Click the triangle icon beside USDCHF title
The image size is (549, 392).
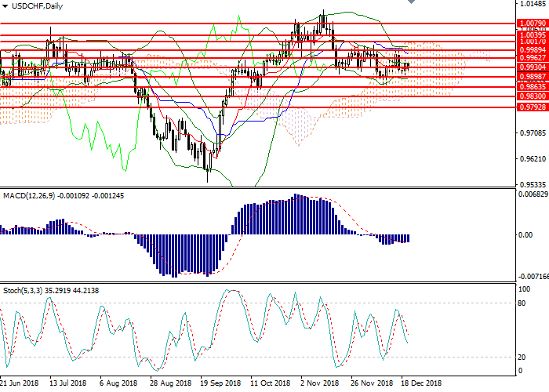pos(5,5)
